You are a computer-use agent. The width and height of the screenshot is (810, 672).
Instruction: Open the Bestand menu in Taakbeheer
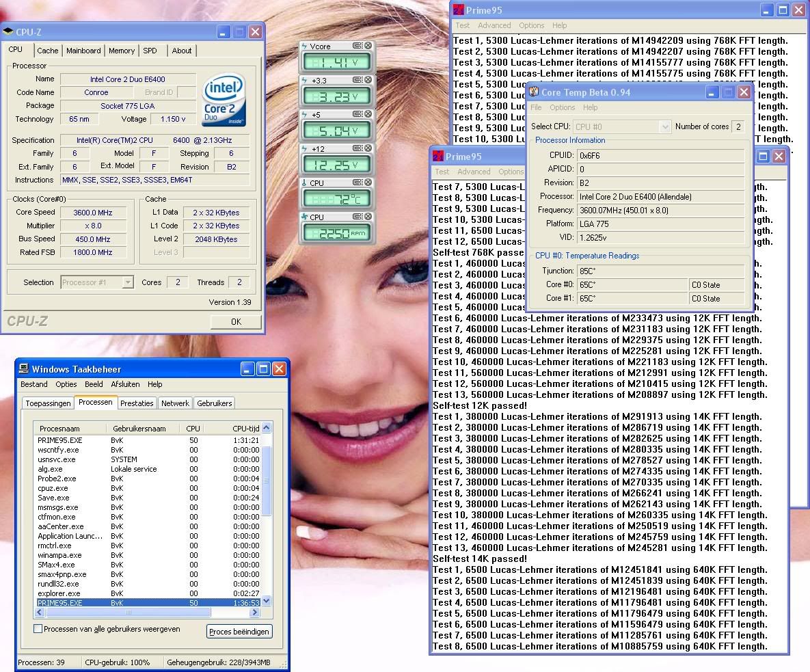[34, 384]
